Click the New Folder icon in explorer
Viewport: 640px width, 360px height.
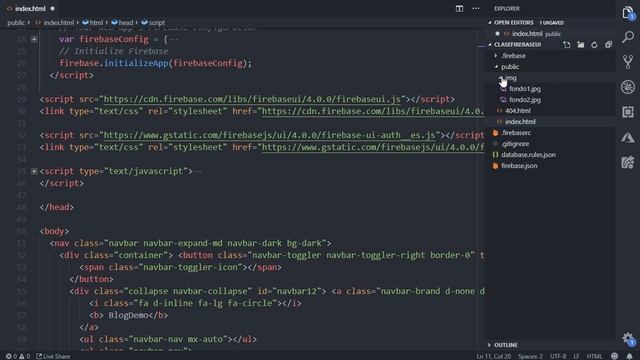(580, 44)
